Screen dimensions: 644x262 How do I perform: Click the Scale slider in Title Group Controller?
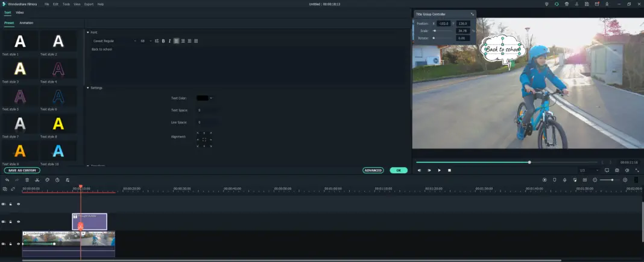pyautogui.click(x=443, y=31)
